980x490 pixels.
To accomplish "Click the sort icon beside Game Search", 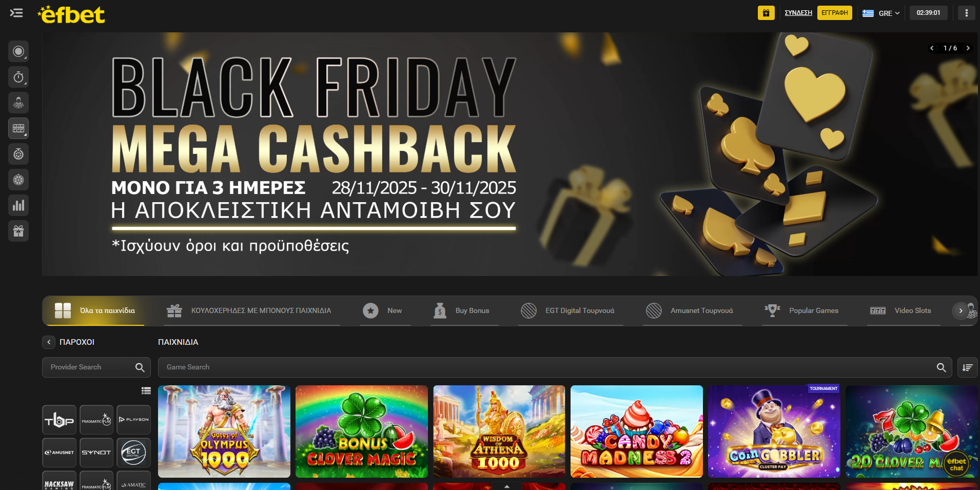I will (x=967, y=367).
